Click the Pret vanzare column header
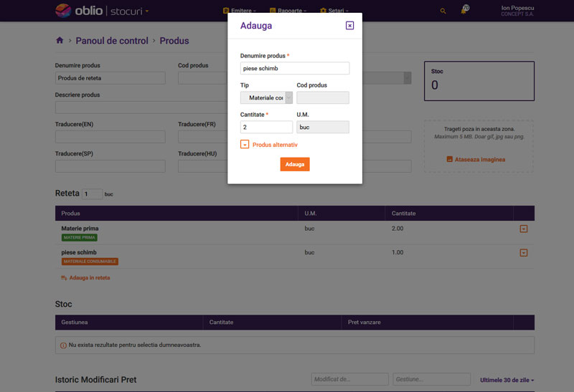Image resolution: width=574 pixels, height=392 pixels. pyautogui.click(x=364, y=322)
